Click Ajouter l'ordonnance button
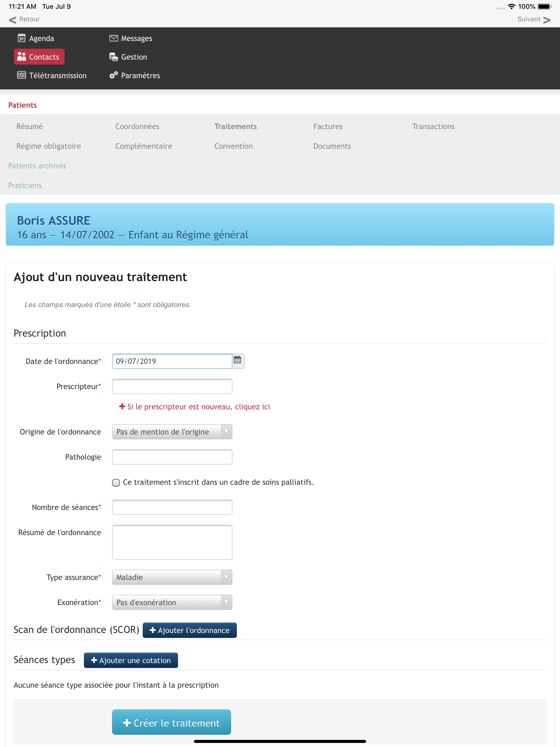This screenshot has width=560, height=747. point(189,630)
